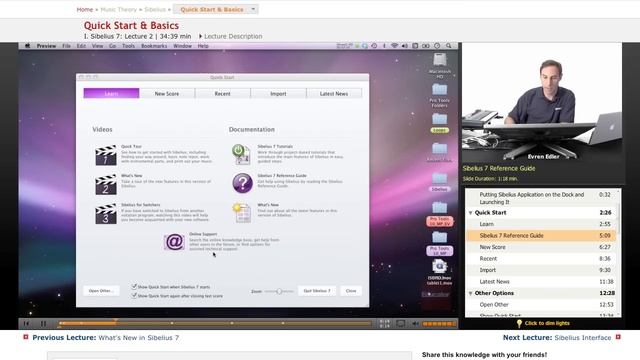Open the Sibelius 7 Reference Guide question-mark icon
This screenshot has height=360, width=640.
[x=242, y=182]
